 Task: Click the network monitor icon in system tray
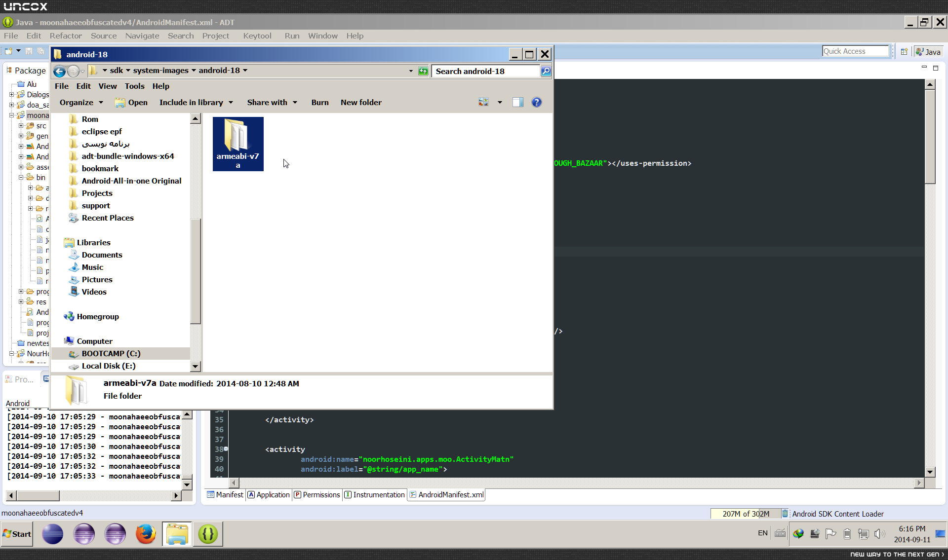pos(864,533)
